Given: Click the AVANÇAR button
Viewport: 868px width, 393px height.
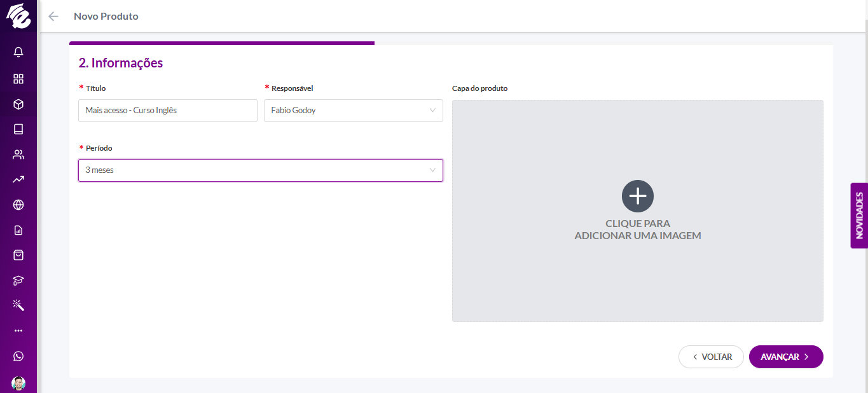Looking at the screenshot, I should [x=786, y=357].
